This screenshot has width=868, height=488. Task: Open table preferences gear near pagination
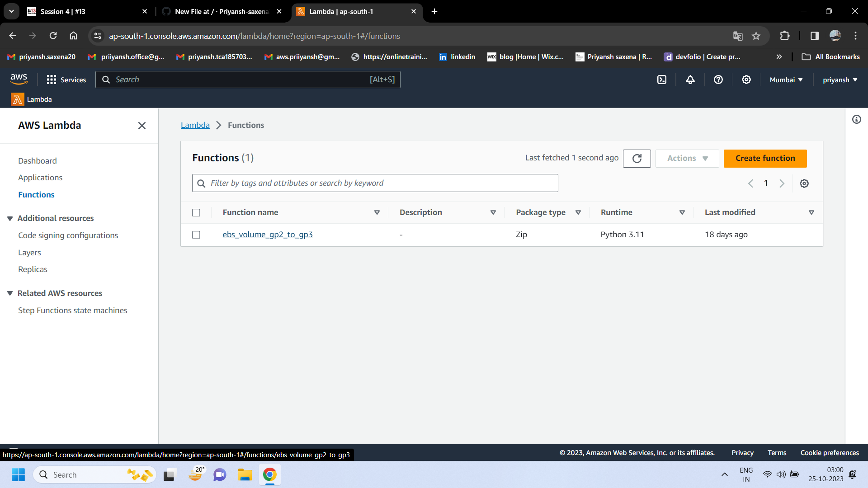[x=804, y=183]
